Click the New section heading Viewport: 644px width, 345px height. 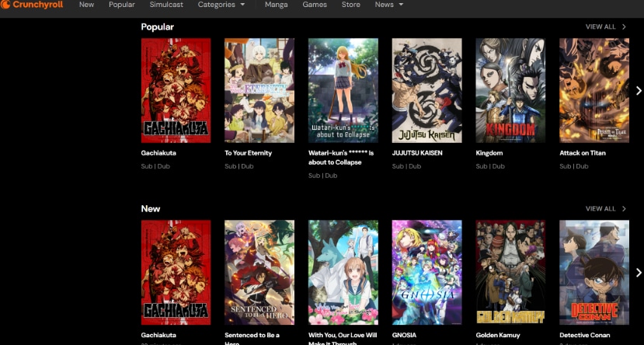(151, 209)
